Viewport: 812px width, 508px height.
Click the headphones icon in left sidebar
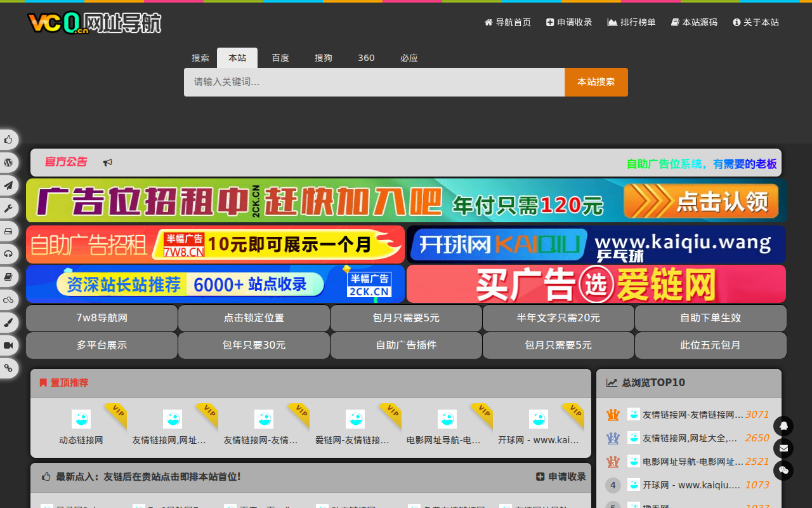pyautogui.click(x=8, y=254)
